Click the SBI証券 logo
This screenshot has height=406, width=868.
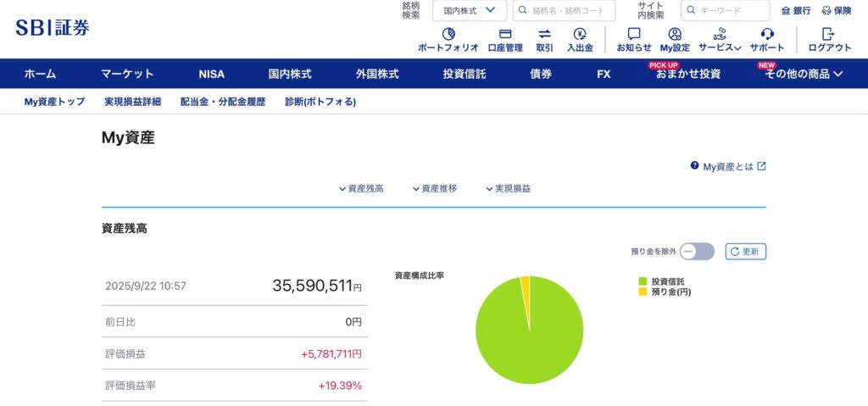[53, 27]
